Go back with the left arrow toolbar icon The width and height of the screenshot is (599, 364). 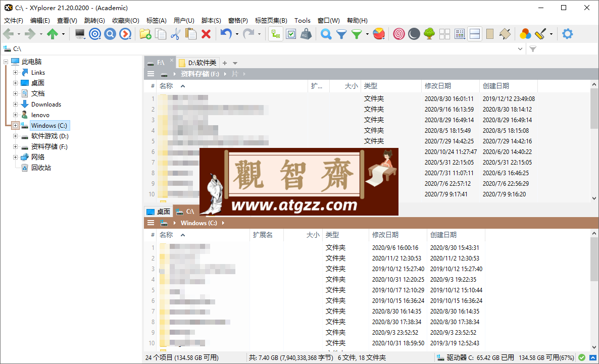(x=9, y=34)
